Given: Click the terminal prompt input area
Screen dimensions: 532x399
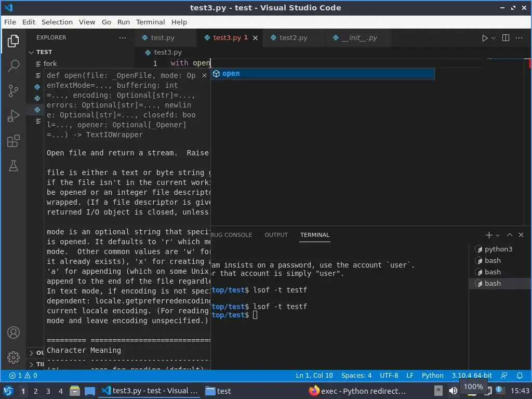Looking at the screenshot, I should (x=255, y=315).
